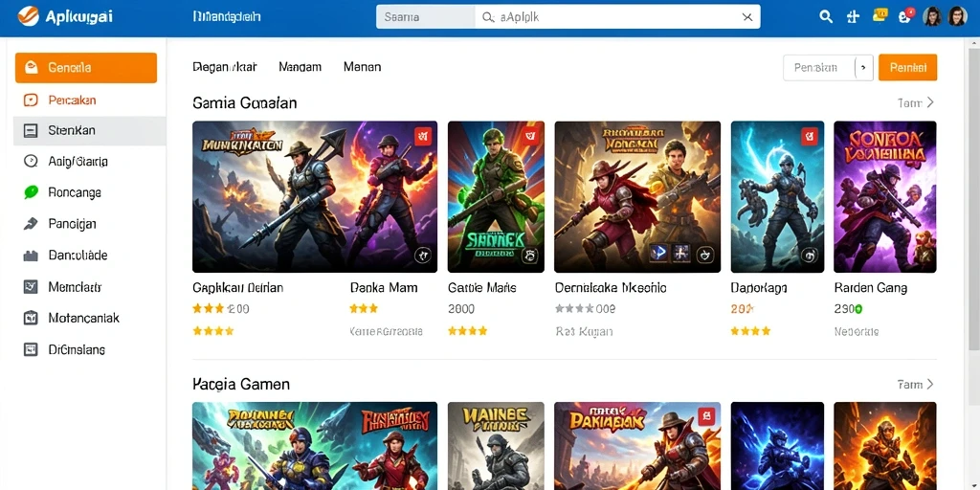This screenshot has width=980, height=490.
Task: Click the Rat Kujan text
Action: pos(584,332)
